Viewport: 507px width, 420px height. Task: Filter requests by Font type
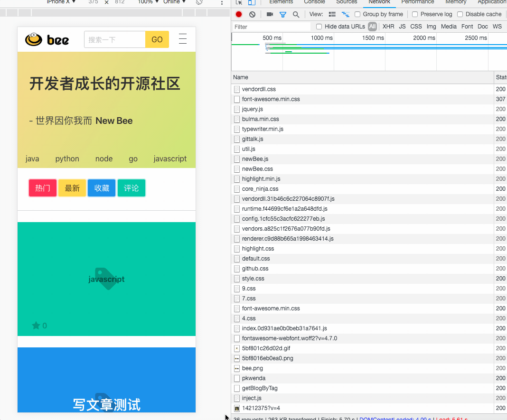[x=467, y=27]
